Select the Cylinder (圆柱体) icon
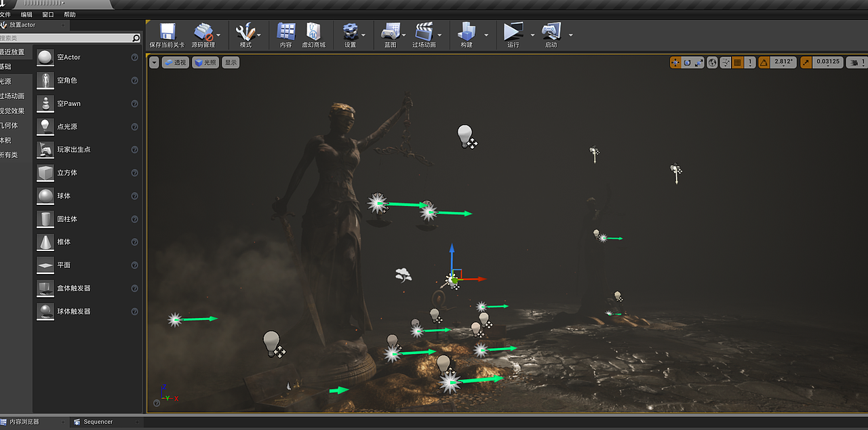This screenshot has width=868, height=430. [x=45, y=218]
